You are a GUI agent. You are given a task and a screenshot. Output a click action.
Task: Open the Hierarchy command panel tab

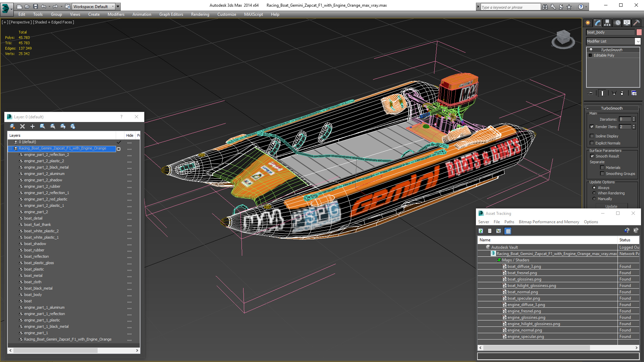click(607, 23)
